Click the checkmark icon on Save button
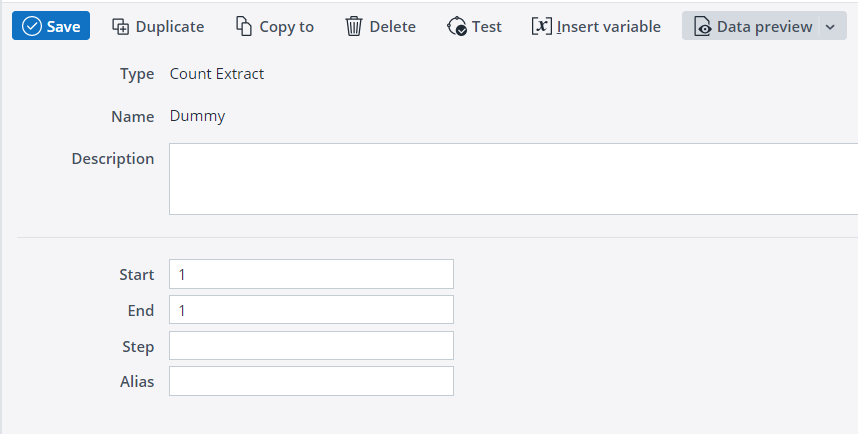The width and height of the screenshot is (858, 434). click(x=32, y=26)
